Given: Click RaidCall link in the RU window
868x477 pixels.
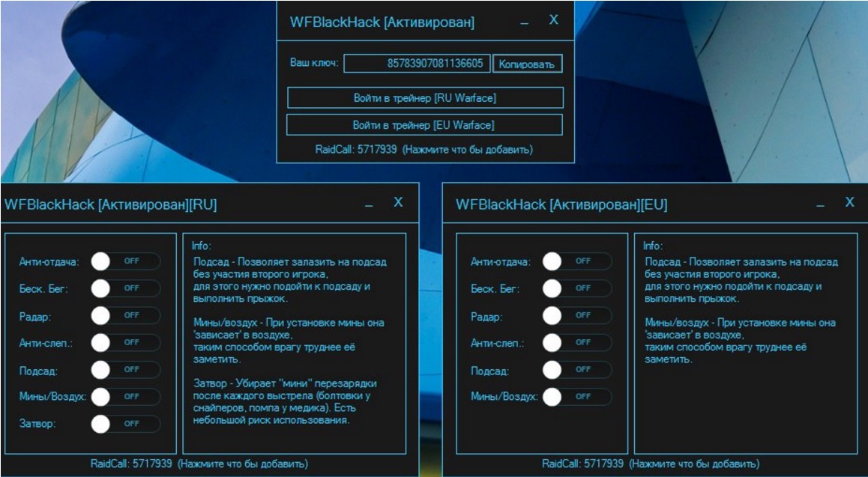Looking at the screenshot, I should tap(200, 464).
